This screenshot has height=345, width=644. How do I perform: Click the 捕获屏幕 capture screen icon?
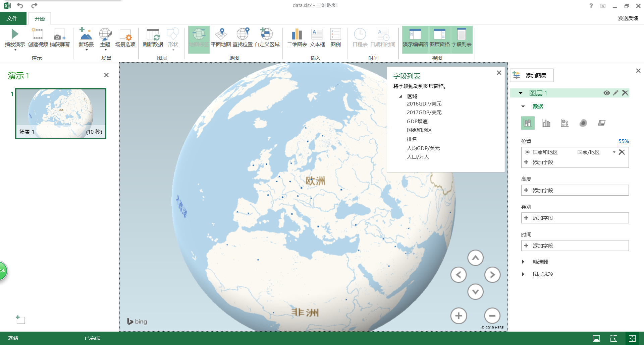[x=60, y=34]
